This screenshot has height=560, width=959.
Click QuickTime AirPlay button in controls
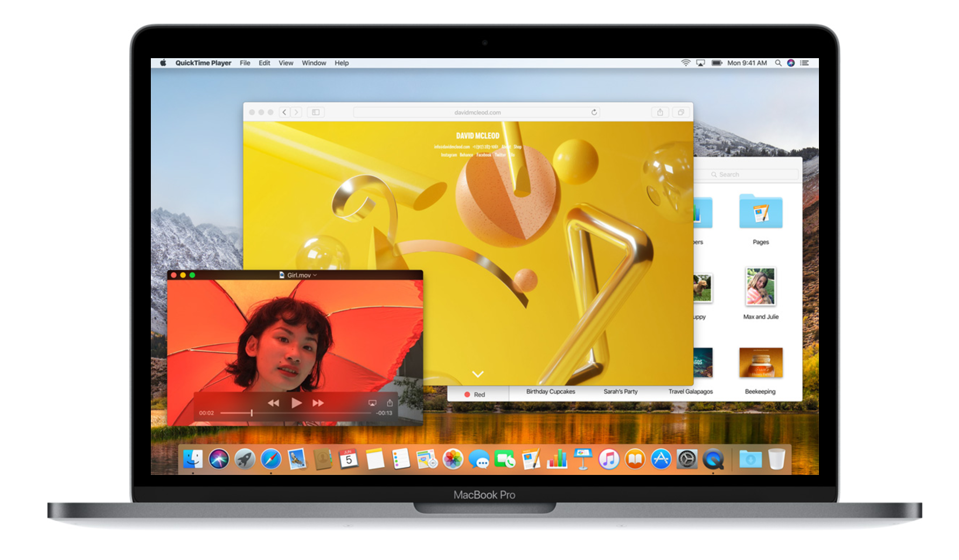click(372, 403)
